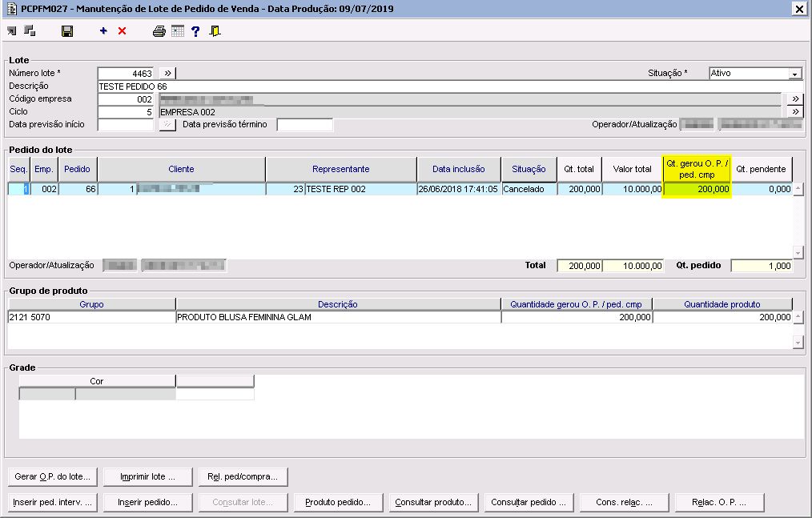
Task: Click the Grupo column header
Action: coord(91,304)
